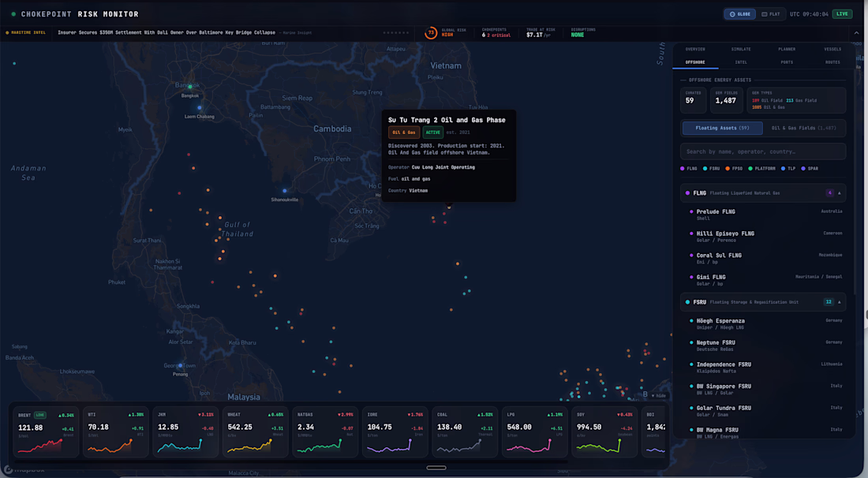Select Gimi FLNG entry

(763, 280)
